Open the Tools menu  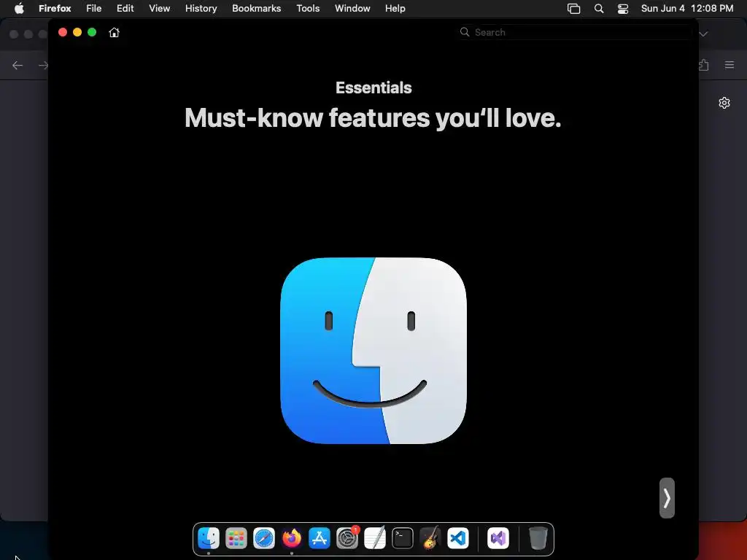point(308,8)
